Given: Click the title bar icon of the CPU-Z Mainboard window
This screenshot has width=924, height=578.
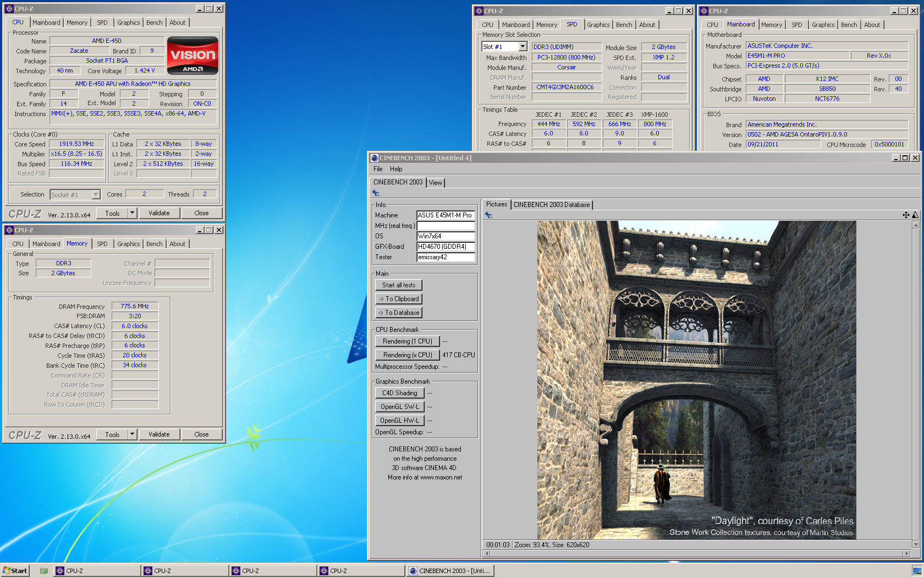Looking at the screenshot, I should coord(703,11).
